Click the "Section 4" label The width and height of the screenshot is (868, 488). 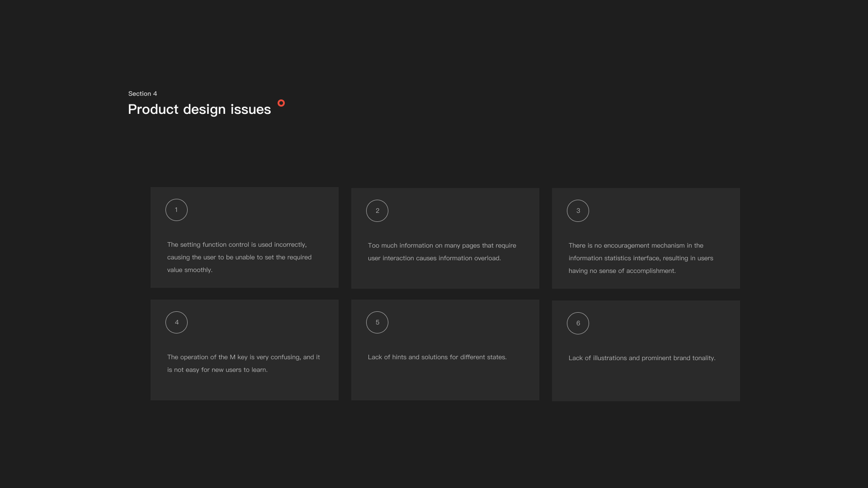point(142,94)
